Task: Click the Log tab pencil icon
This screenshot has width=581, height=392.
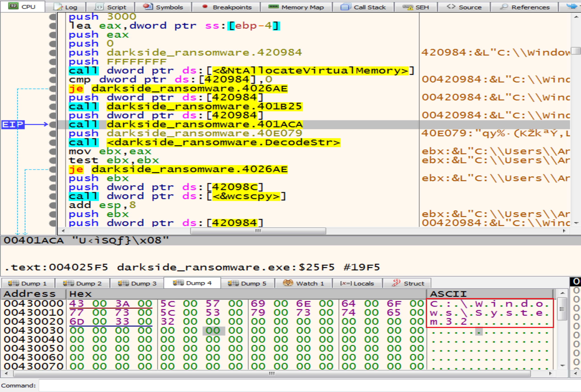Action: [x=59, y=7]
